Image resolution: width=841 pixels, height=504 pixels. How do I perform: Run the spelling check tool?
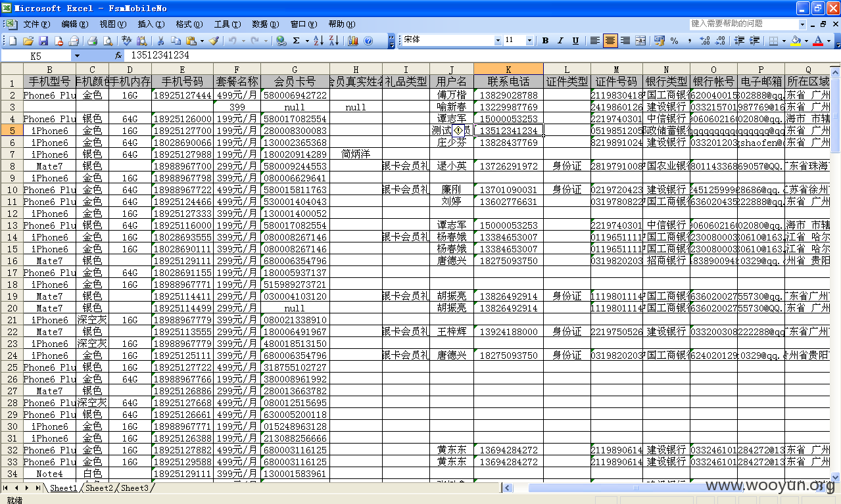coord(127,41)
